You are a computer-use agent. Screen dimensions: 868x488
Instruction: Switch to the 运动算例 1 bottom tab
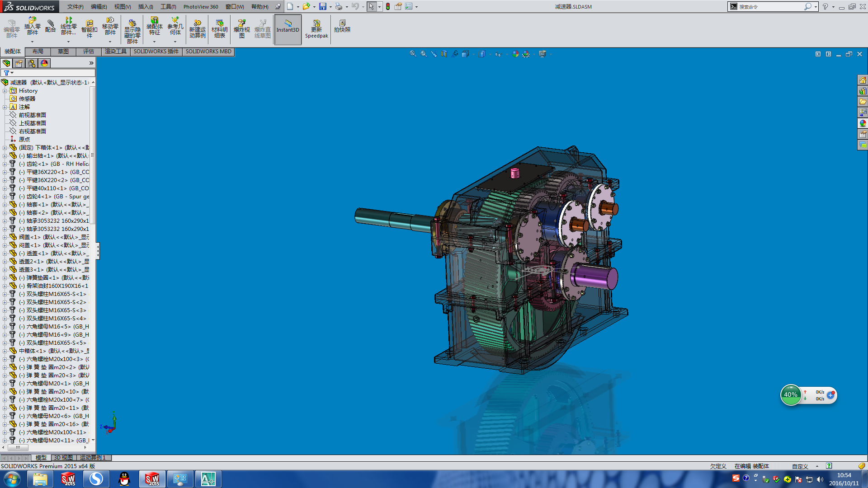(x=92, y=458)
